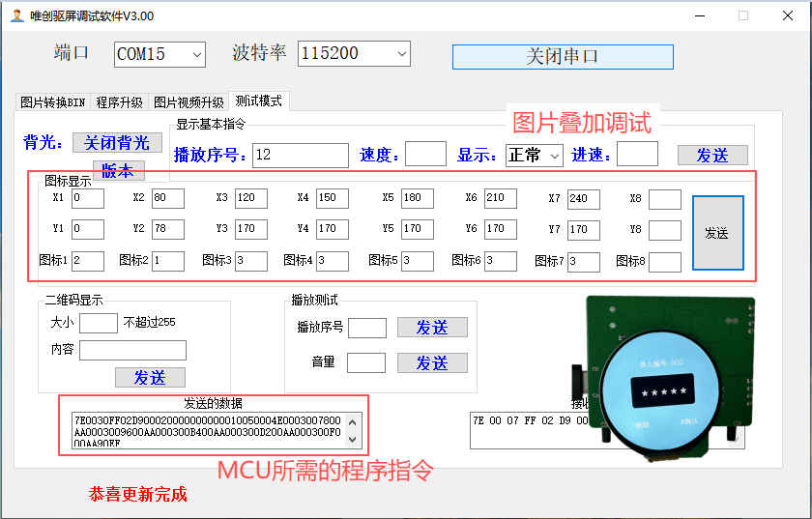
Task: Click the 关闭串口 button
Action: coord(563,56)
